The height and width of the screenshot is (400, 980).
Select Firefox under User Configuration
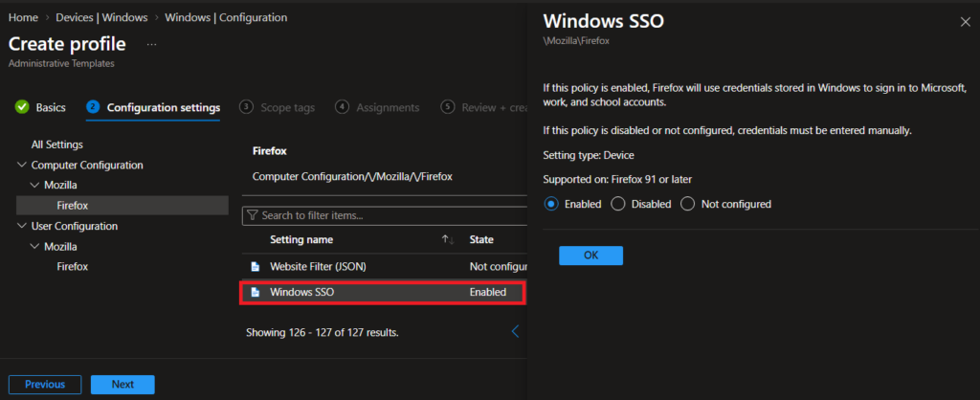[73, 266]
